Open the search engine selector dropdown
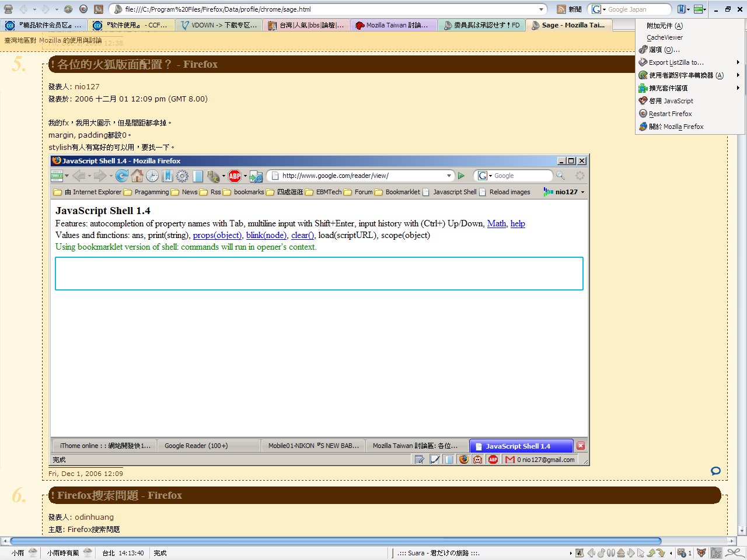Image resolution: width=747 pixels, height=560 pixels. tap(598, 9)
